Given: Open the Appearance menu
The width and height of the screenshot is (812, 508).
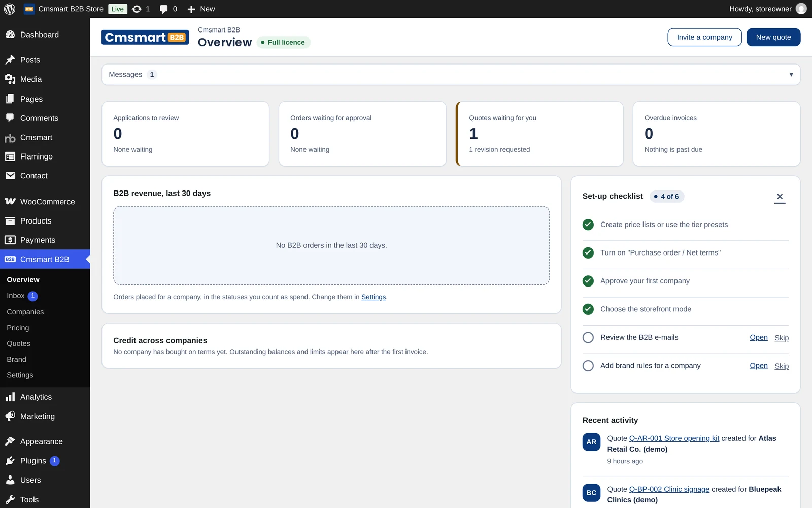Looking at the screenshot, I should pyautogui.click(x=45, y=441).
